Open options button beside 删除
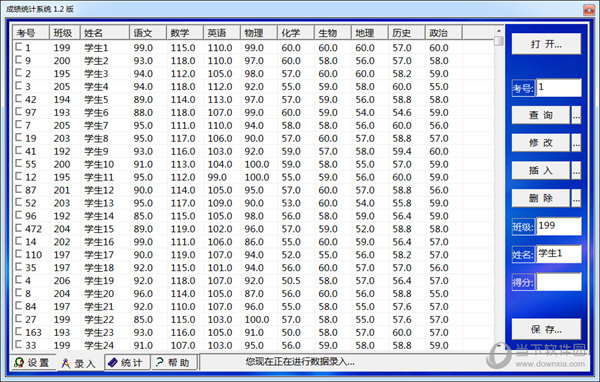600x382 pixels. click(576, 198)
